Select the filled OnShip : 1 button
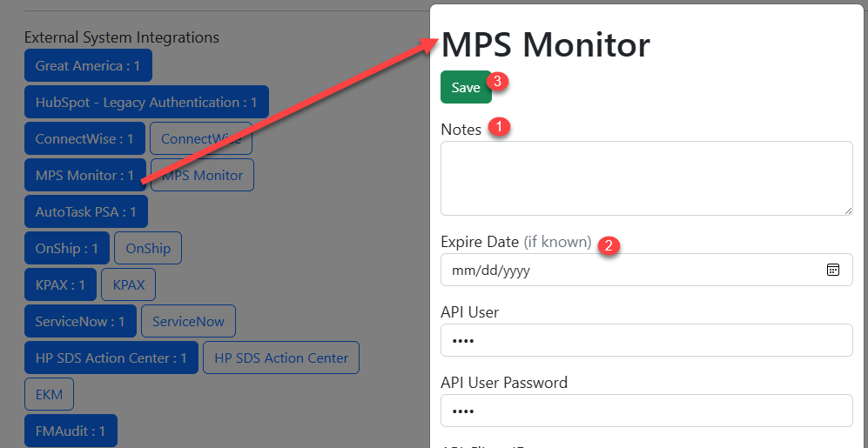This screenshot has width=868, height=448. pos(67,248)
